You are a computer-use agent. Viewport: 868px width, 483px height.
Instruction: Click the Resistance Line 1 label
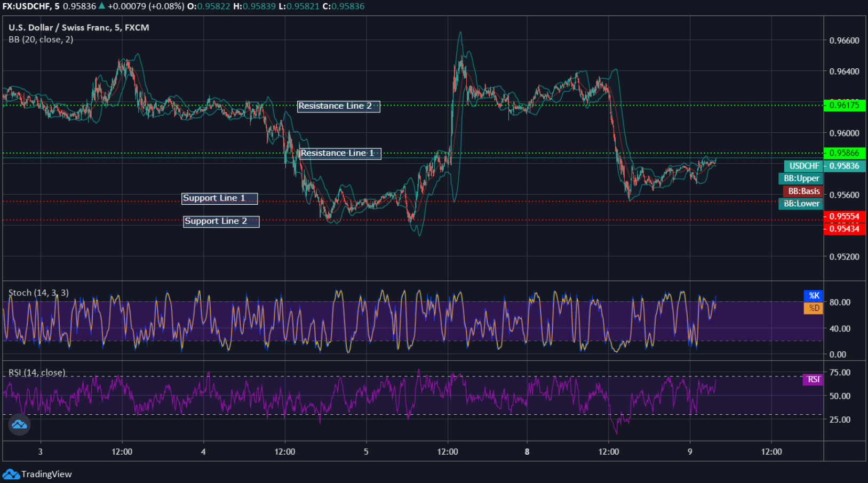[340, 154]
